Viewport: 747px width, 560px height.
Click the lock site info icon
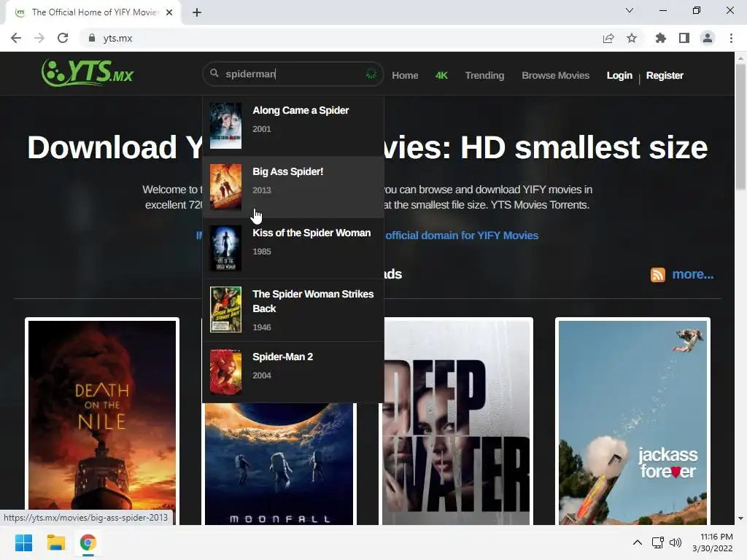[x=92, y=38]
